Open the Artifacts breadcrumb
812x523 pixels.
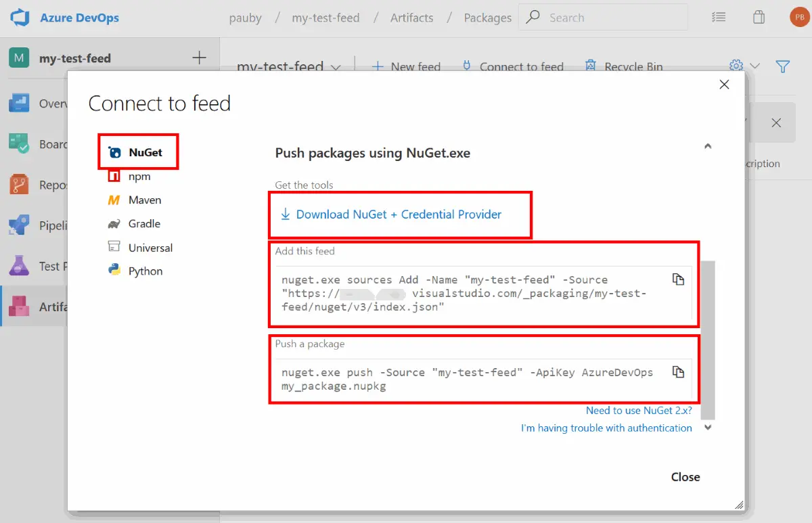point(411,18)
